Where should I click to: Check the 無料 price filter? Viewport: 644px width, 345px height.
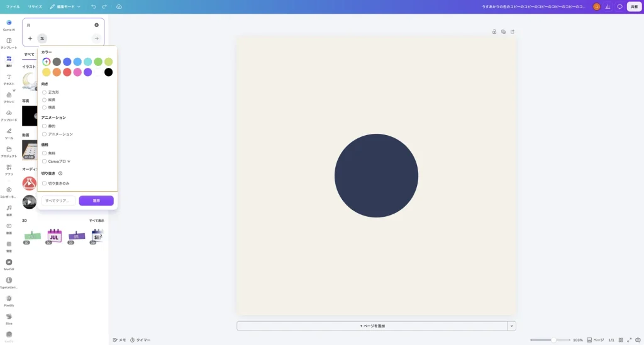(45, 153)
